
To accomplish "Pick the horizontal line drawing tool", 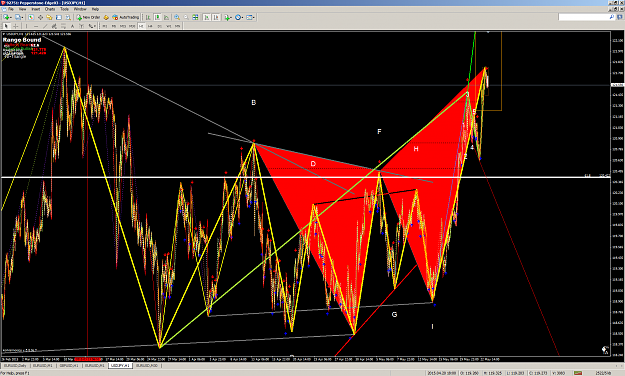I will (x=36, y=26).
